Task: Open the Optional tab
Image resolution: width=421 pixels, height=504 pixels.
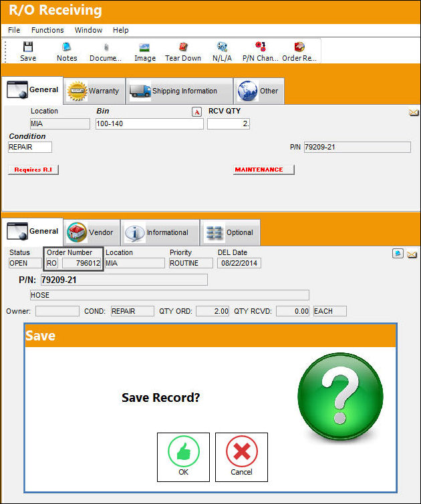Action: (x=230, y=232)
